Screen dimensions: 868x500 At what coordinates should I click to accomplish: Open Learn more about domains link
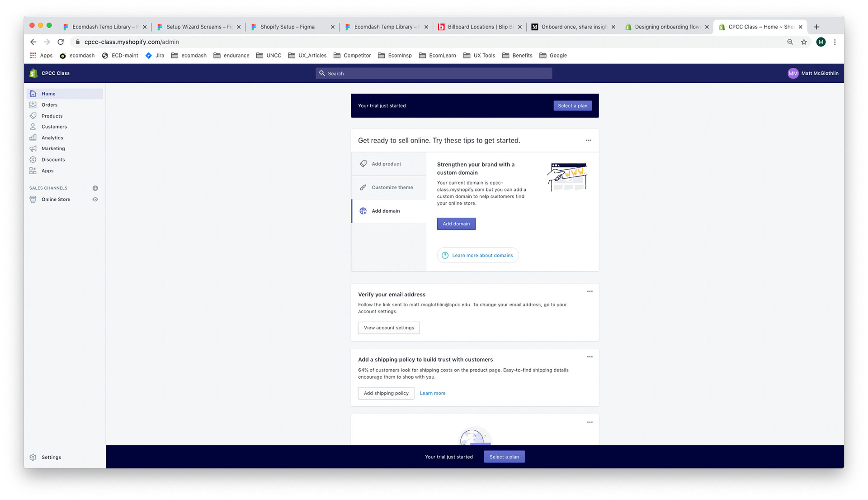[482, 255]
